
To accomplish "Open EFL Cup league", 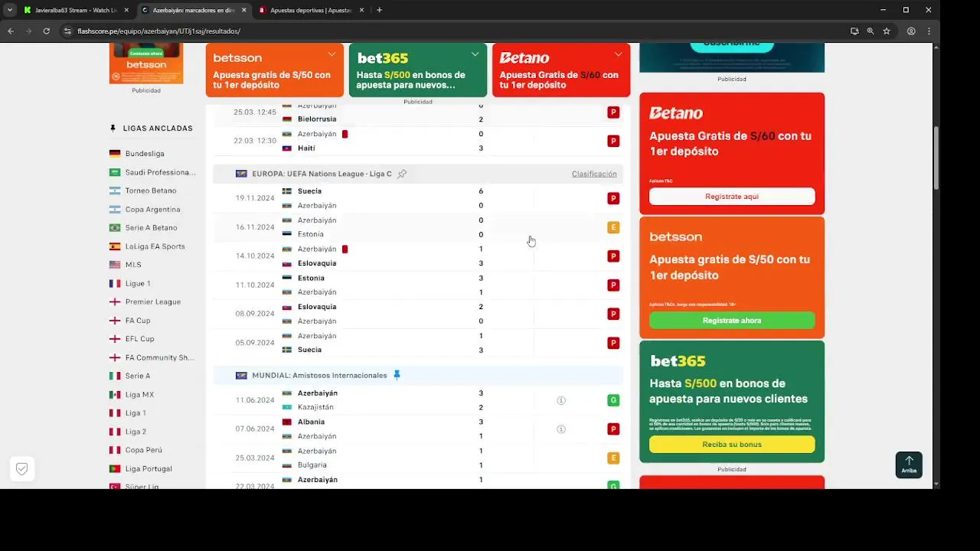I will (140, 339).
